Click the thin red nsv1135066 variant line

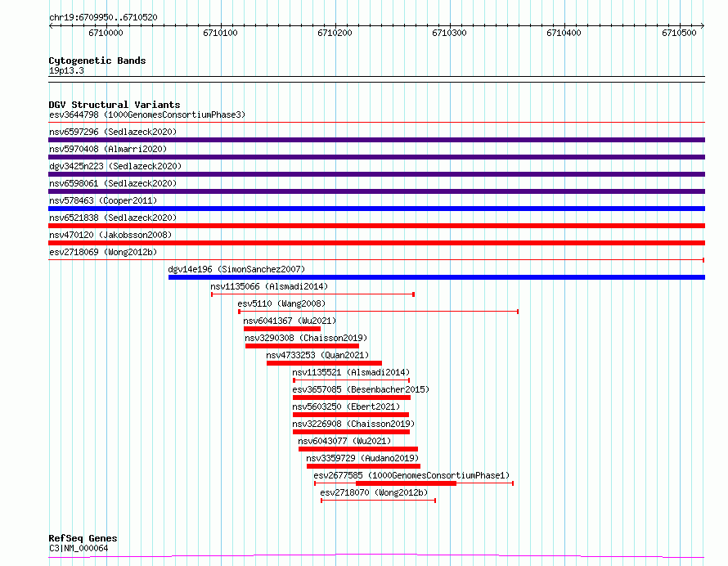pyautogui.click(x=313, y=294)
